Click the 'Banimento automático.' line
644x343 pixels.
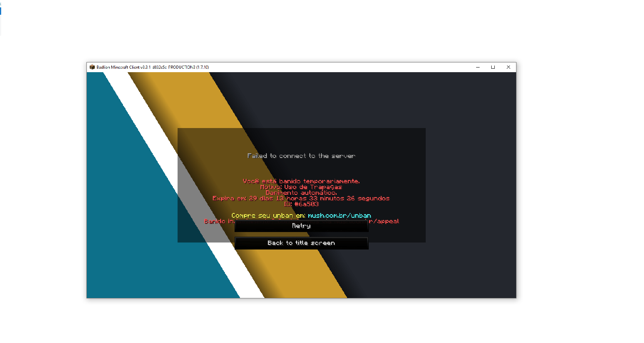coord(301,192)
